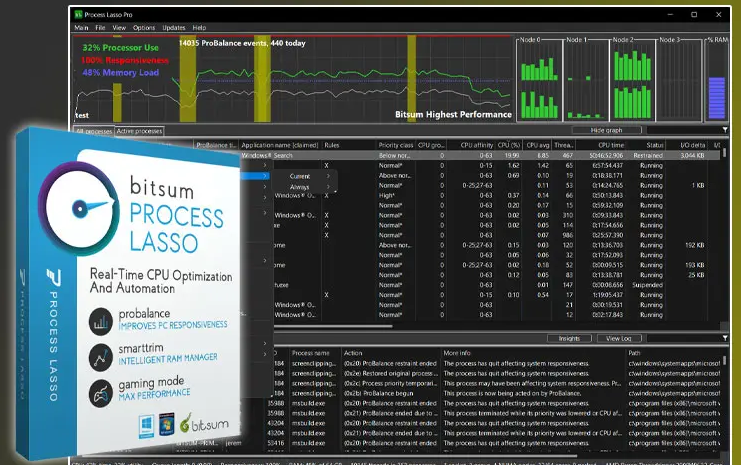Click the filter funnel icon beside View Log

[725, 338]
